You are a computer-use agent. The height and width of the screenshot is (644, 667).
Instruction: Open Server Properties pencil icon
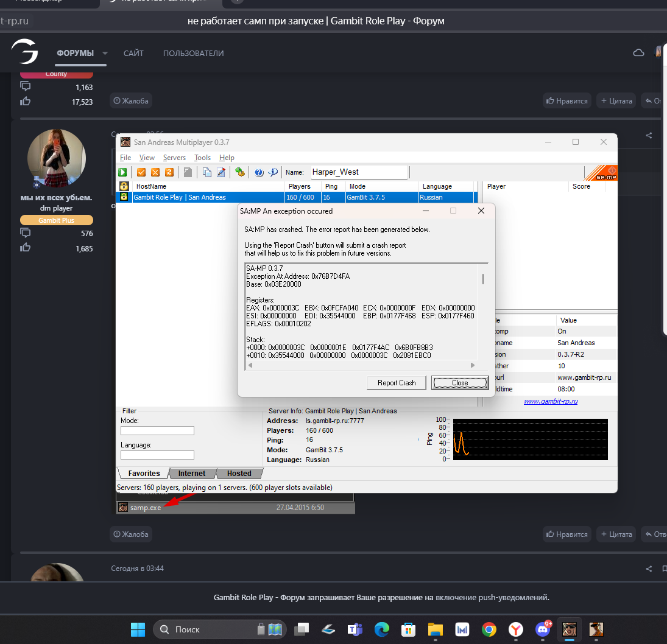[x=221, y=172]
